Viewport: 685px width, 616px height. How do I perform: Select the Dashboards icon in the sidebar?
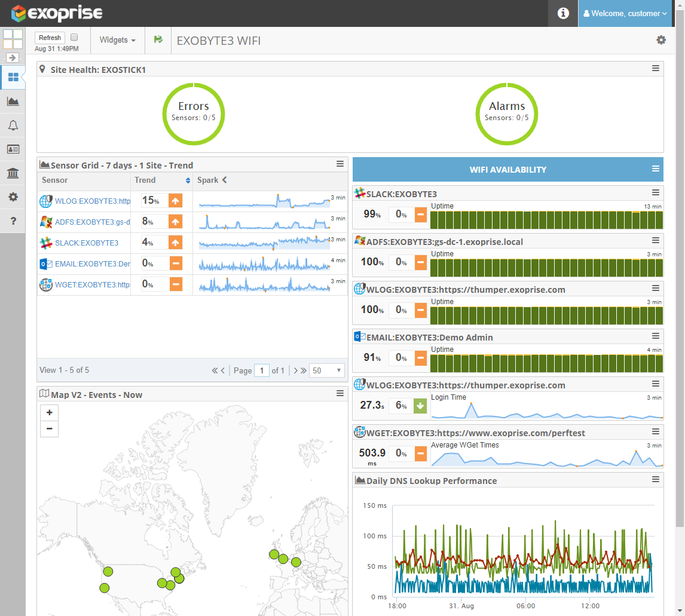click(13, 77)
